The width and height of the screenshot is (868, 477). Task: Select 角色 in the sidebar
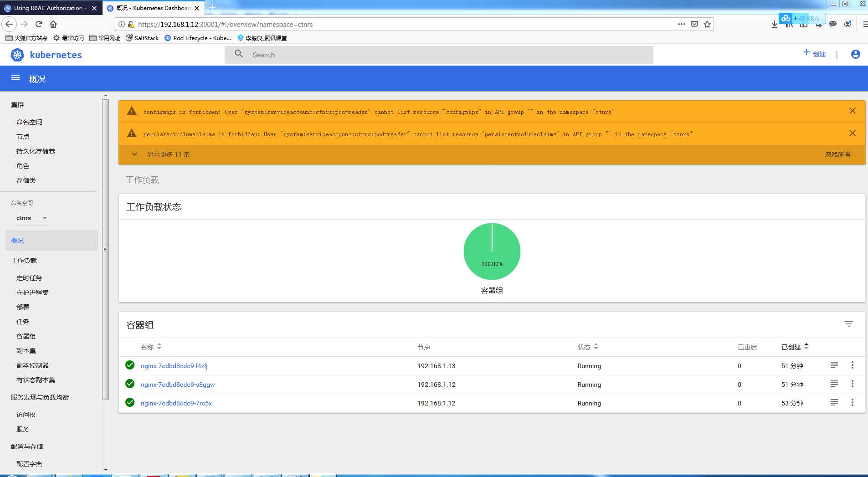[23, 166]
